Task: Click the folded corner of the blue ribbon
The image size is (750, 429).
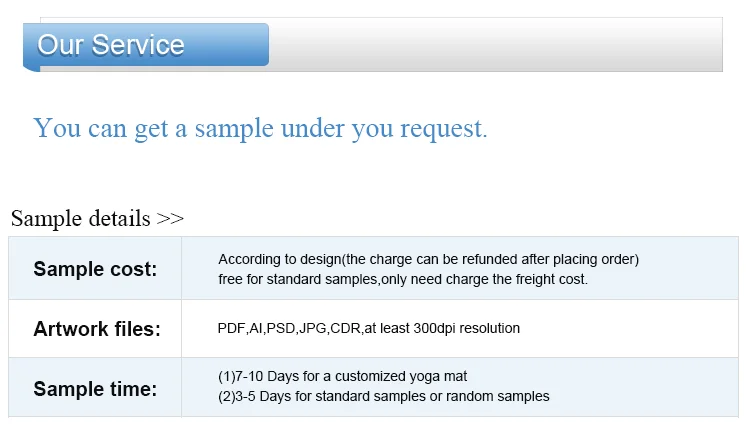Action: (32, 69)
